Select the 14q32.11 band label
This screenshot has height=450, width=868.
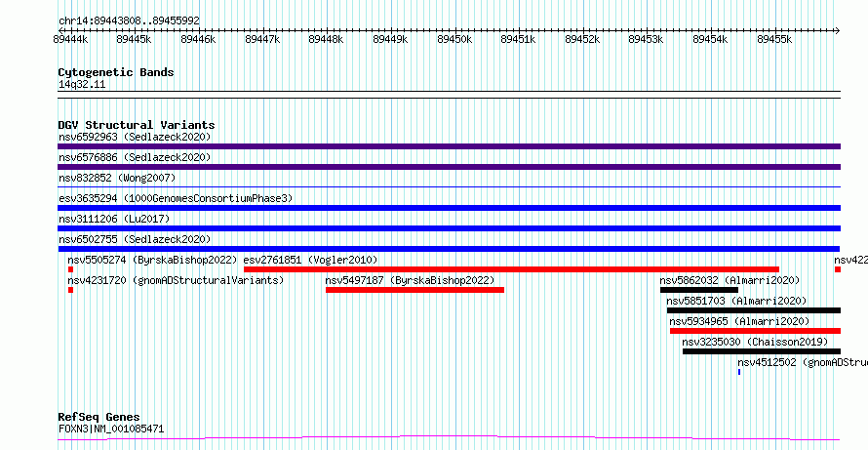[x=82, y=85]
